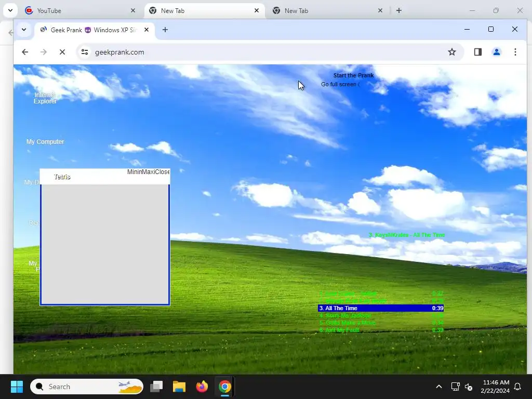Show hidden system tray icons

click(438, 387)
